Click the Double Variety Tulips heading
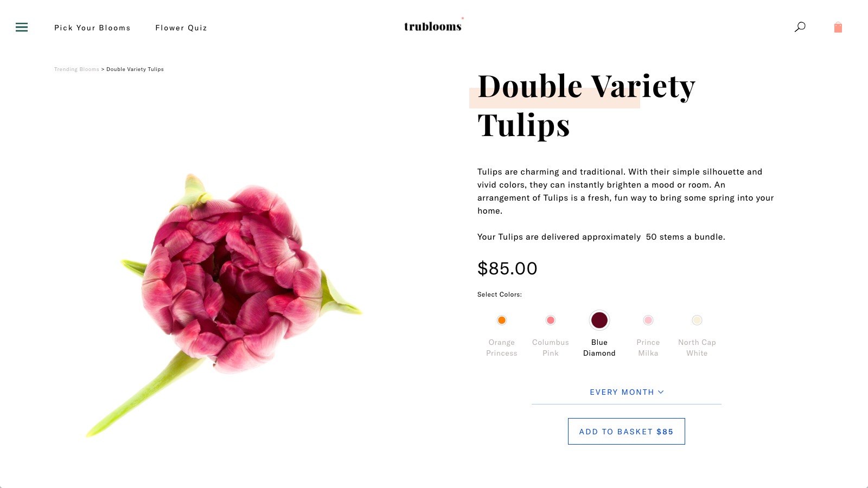868x488 pixels. pyautogui.click(x=586, y=106)
